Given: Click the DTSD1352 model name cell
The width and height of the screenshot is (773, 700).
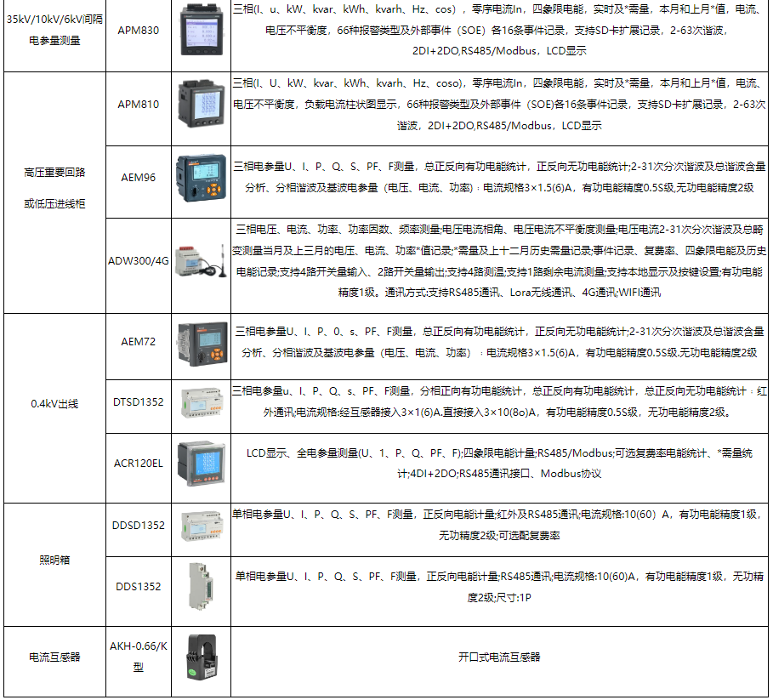Looking at the screenshot, I should (x=139, y=402).
